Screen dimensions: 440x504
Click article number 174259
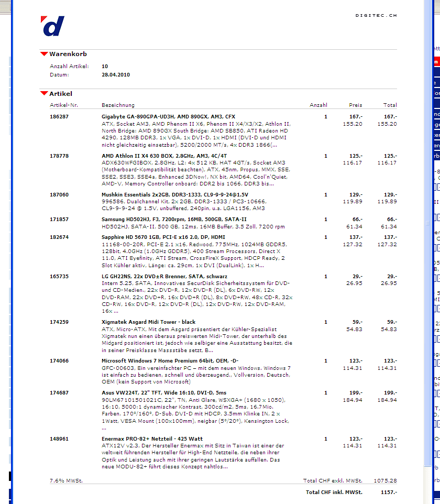tap(59, 322)
